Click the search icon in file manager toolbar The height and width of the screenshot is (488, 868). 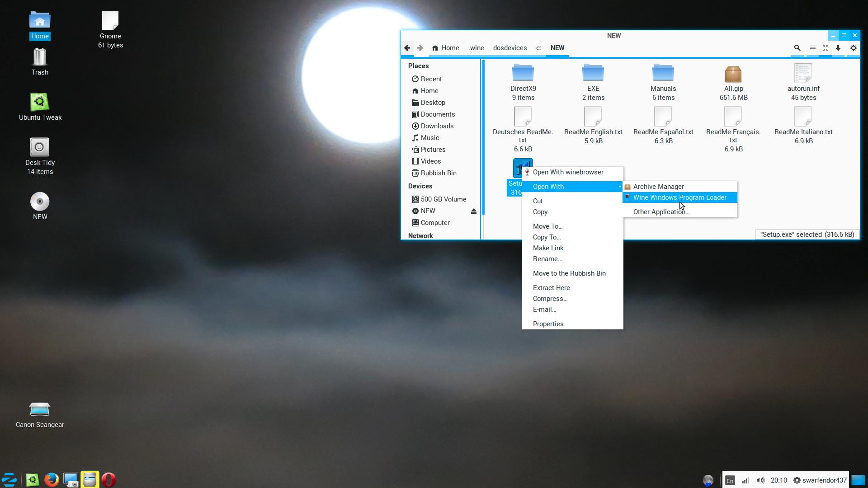click(x=797, y=48)
